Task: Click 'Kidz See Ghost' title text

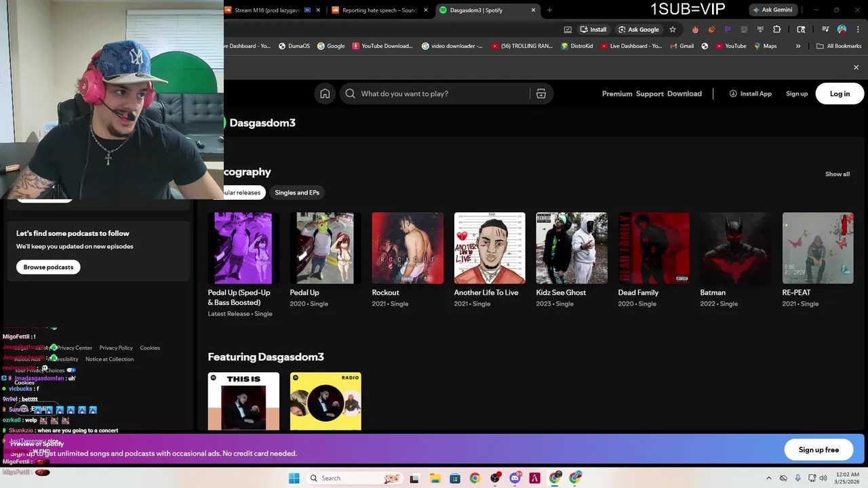Action: tap(560, 292)
